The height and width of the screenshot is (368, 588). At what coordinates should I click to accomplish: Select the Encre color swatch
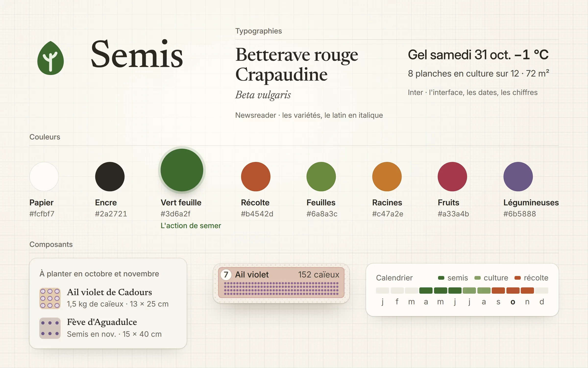[110, 176]
